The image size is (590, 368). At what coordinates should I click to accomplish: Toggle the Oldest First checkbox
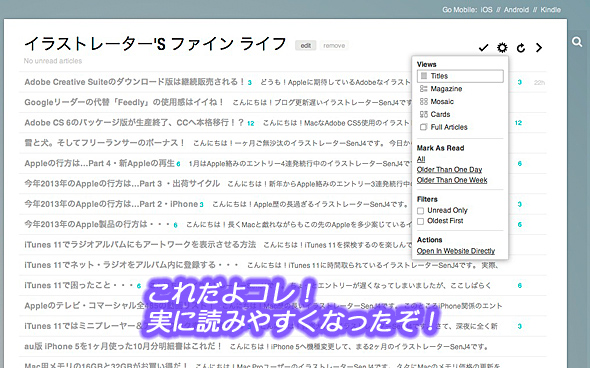(x=421, y=221)
